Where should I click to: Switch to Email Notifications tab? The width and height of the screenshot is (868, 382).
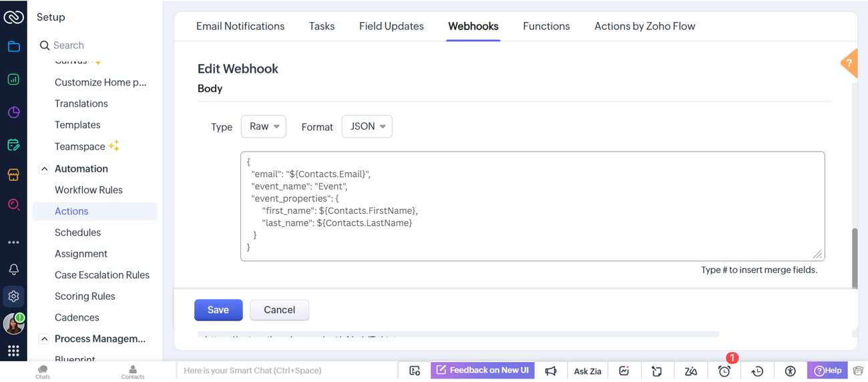240,26
